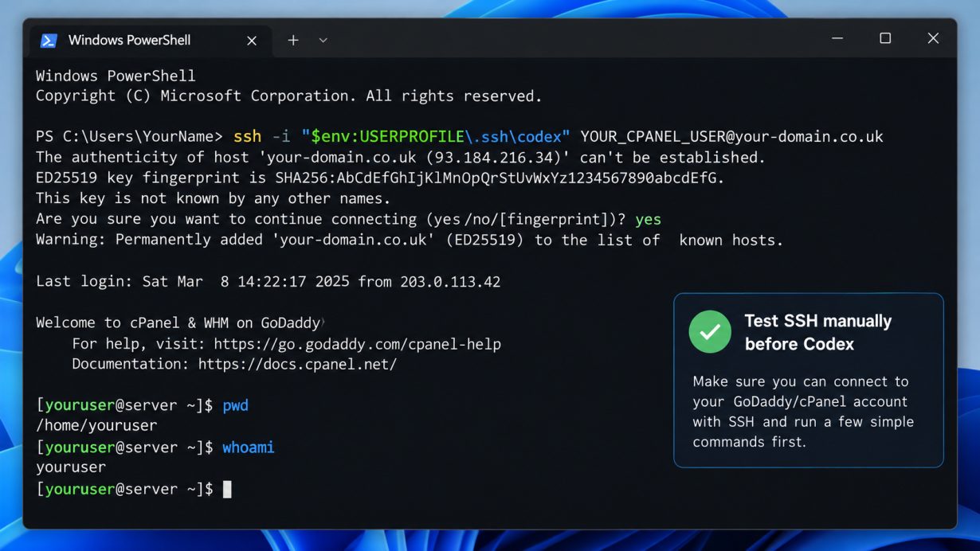Click the 'Last login: Sat Mar 8' line
Viewport: 980px width, 551px height.
269,281
